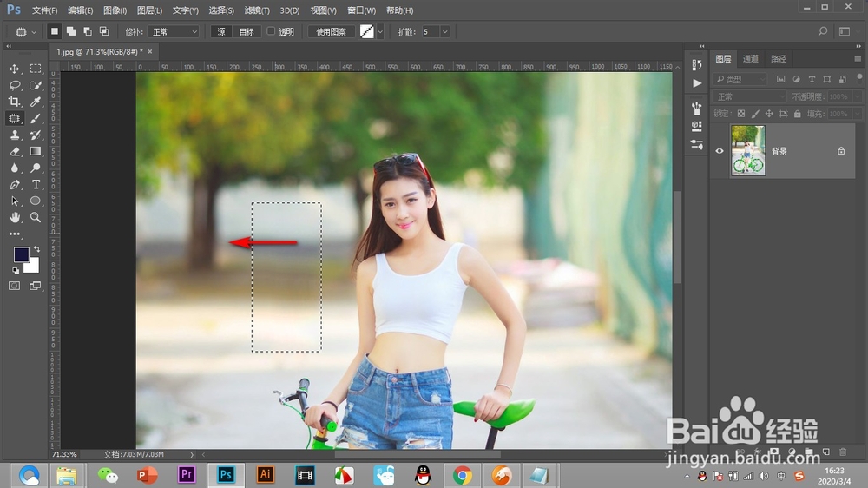The width and height of the screenshot is (868, 488).
Task: Click the 目标 button
Action: 247,32
